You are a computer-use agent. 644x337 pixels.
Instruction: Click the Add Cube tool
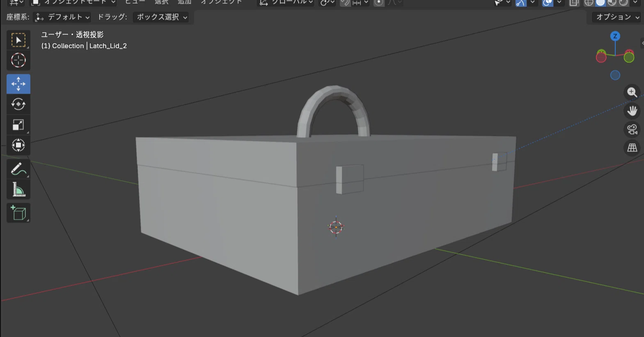pyautogui.click(x=18, y=213)
